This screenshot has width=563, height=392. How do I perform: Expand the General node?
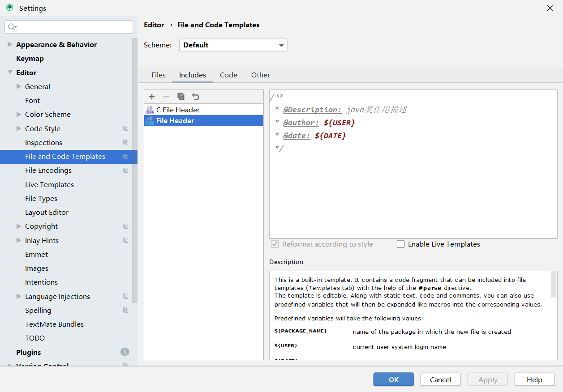tap(19, 86)
